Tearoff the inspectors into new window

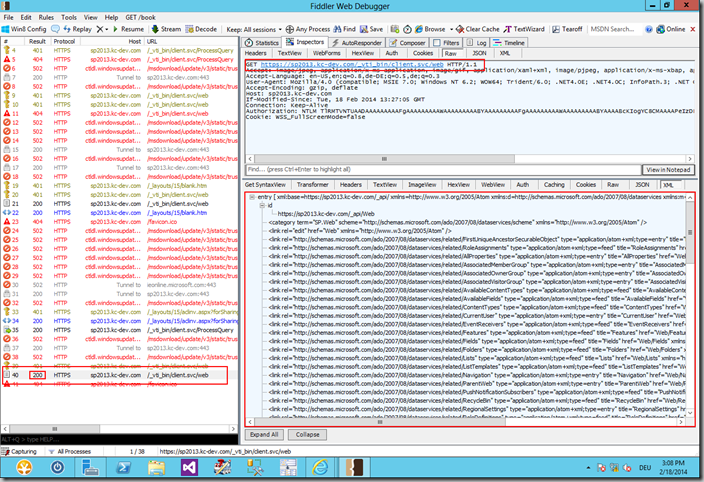click(x=567, y=29)
